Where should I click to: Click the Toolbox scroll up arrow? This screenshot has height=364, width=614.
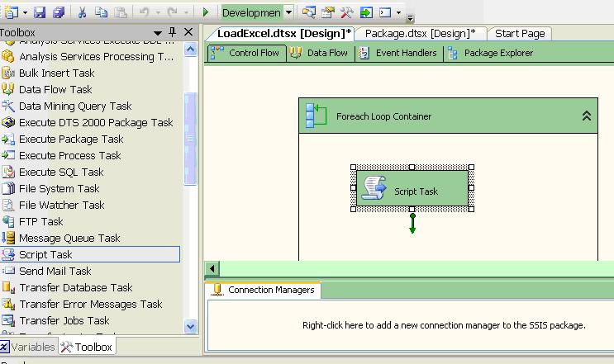pos(190,50)
